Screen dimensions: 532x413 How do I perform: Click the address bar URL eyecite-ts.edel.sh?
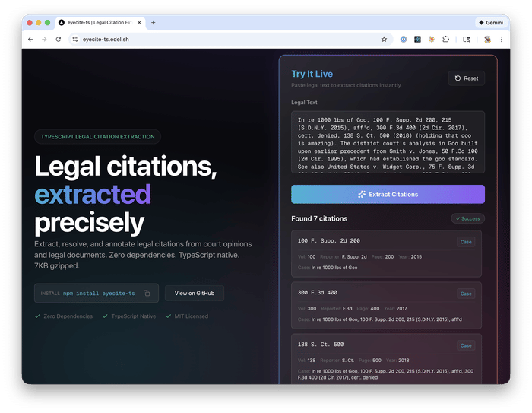pos(105,39)
